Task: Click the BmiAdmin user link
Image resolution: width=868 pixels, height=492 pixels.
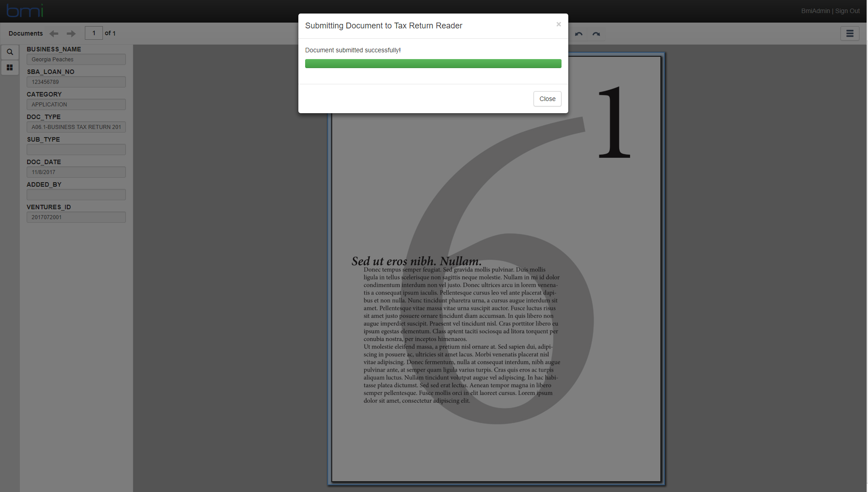Action: pyautogui.click(x=815, y=11)
